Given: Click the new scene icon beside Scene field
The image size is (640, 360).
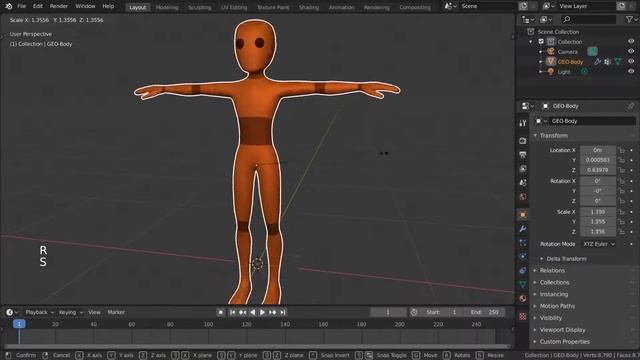Looking at the screenshot, I should pos(524,6).
